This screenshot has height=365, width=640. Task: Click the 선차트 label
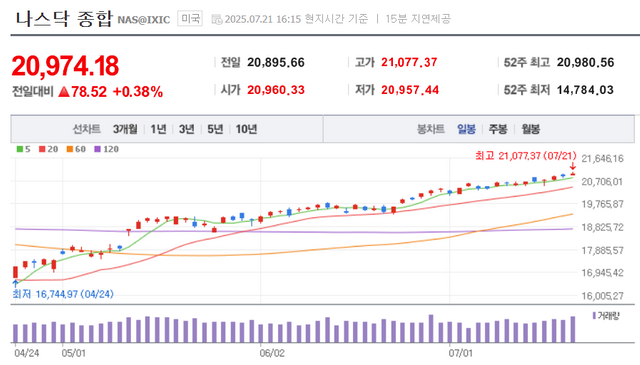[x=86, y=129]
